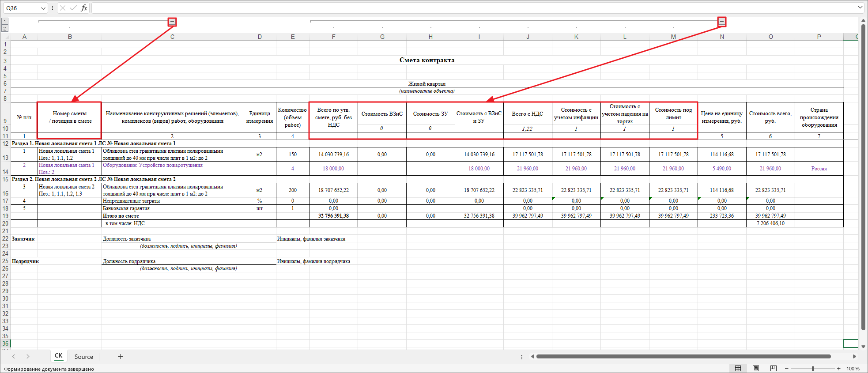The width and height of the screenshot is (868, 373).
Task: Expand the formula bar with the chevron
Action: (860, 8)
